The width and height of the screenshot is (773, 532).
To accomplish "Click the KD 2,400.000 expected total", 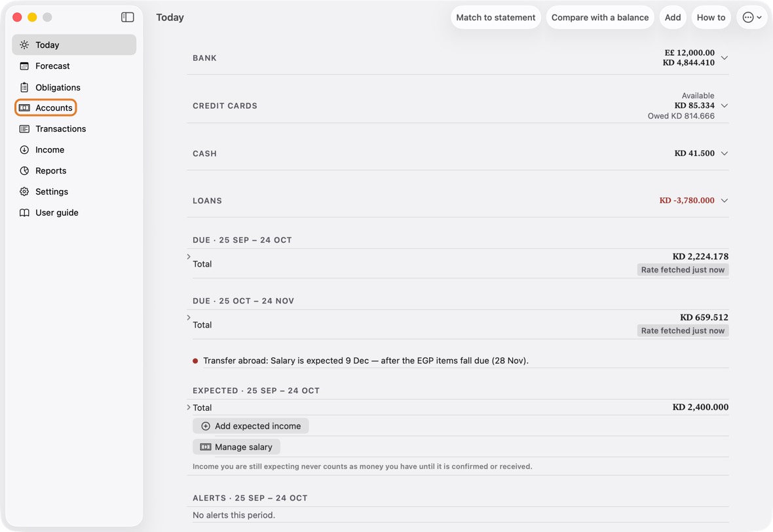I will (700, 408).
